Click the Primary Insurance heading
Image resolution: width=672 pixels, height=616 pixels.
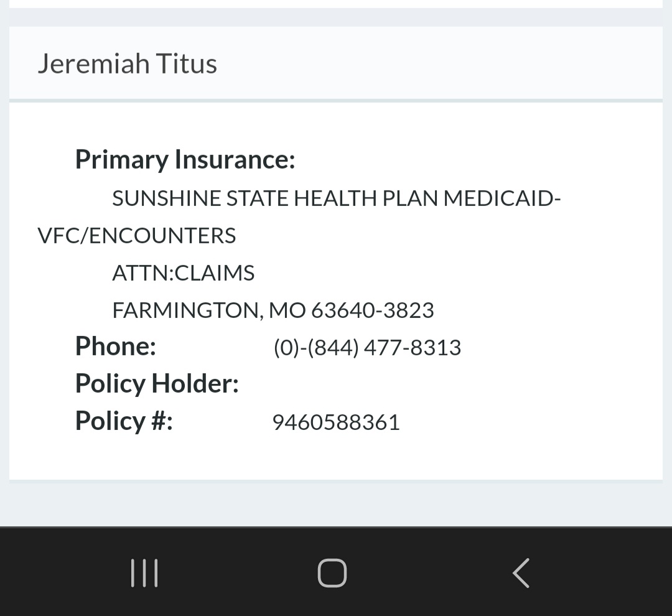coord(185,160)
